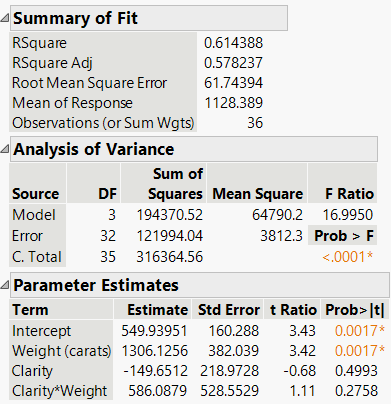Click the Root Mean Square Error label
Screen dimensions: 391x404
pyautogui.click(x=89, y=83)
